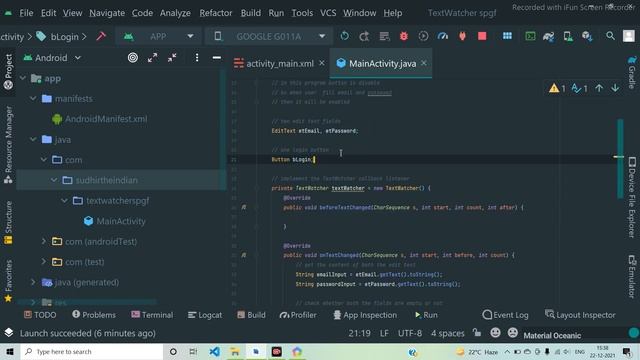640x360 pixels.
Task: Close the activity_main.xml tab
Action: pyautogui.click(x=322, y=63)
